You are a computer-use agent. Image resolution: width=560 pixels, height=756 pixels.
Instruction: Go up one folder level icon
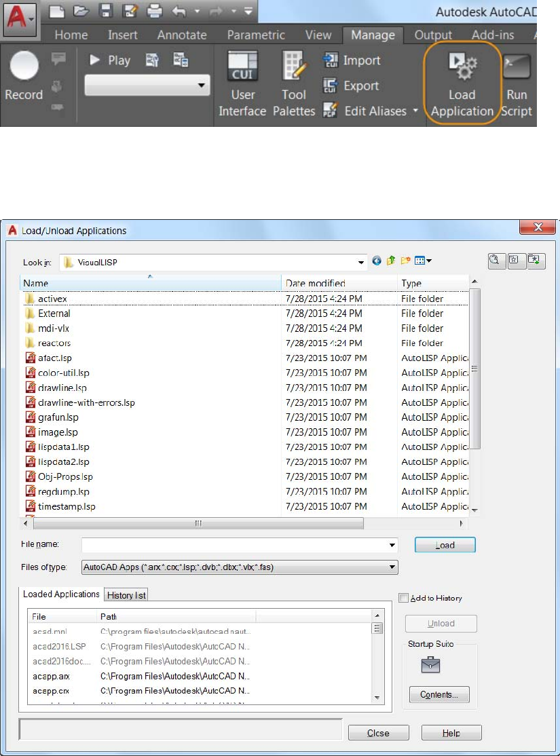[391, 261]
